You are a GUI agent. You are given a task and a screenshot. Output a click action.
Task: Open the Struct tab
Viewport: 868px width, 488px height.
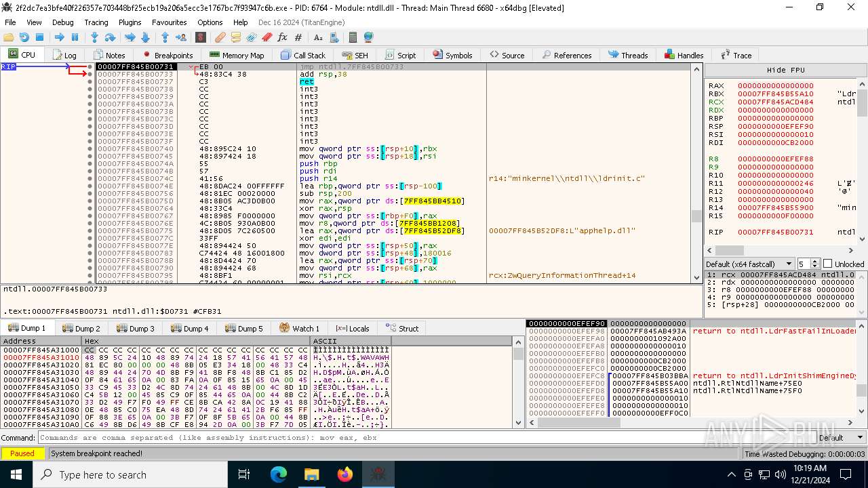pos(402,328)
